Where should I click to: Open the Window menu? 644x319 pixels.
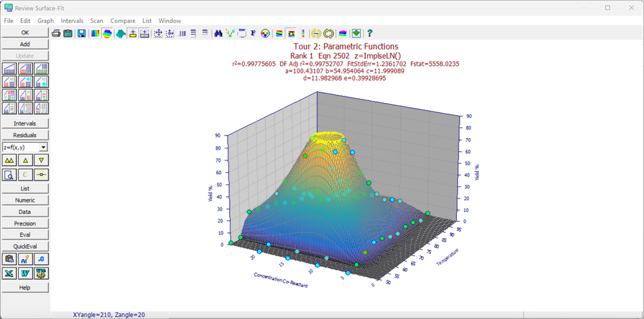click(x=169, y=20)
